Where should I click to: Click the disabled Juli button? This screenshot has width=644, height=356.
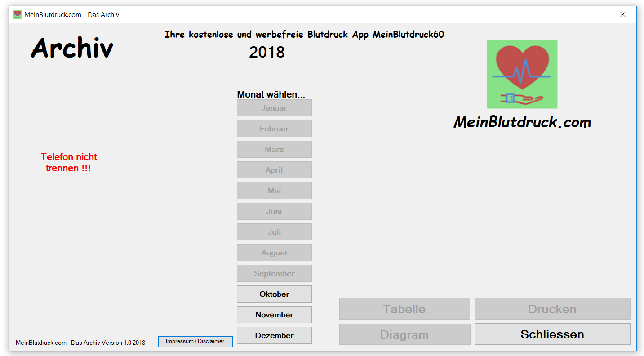point(274,232)
